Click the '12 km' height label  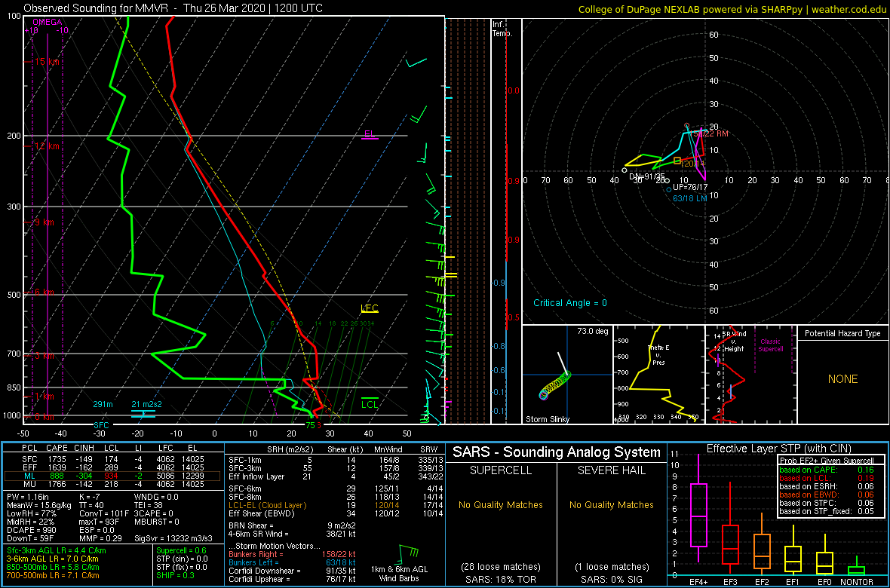click(46, 145)
